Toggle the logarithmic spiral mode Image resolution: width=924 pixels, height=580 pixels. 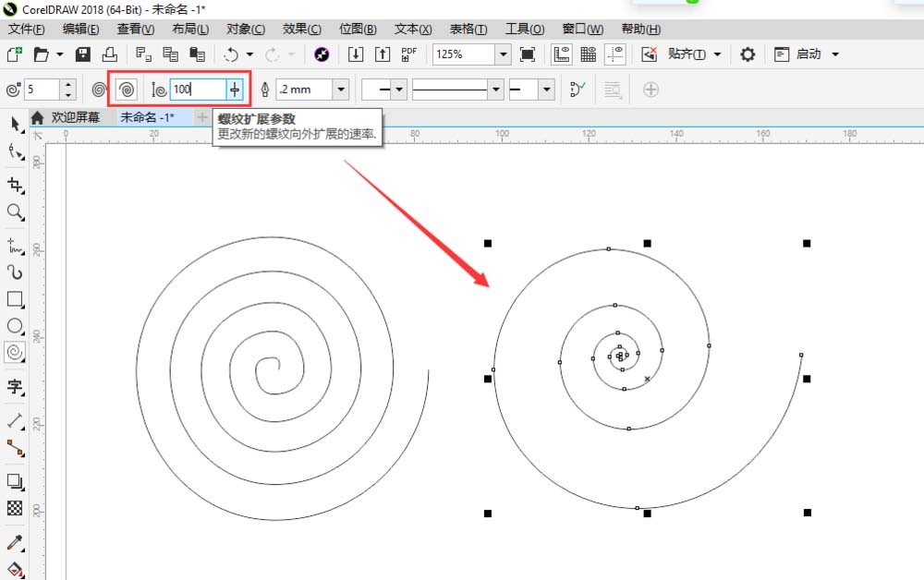coord(128,90)
